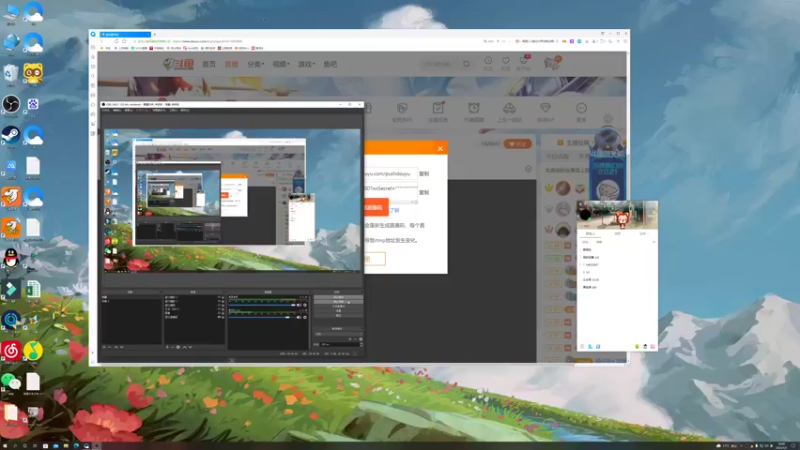The height and width of the screenshot is (450, 800).
Task: Click OBS studio mode button
Action: click(x=338, y=307)
